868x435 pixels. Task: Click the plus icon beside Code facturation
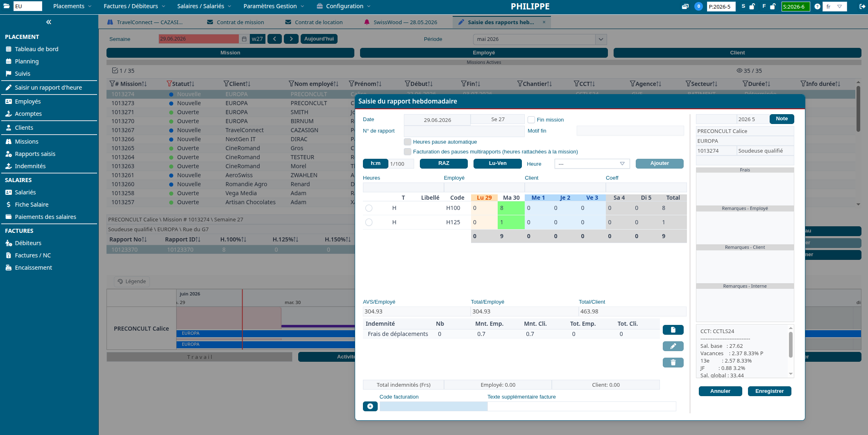370,406
